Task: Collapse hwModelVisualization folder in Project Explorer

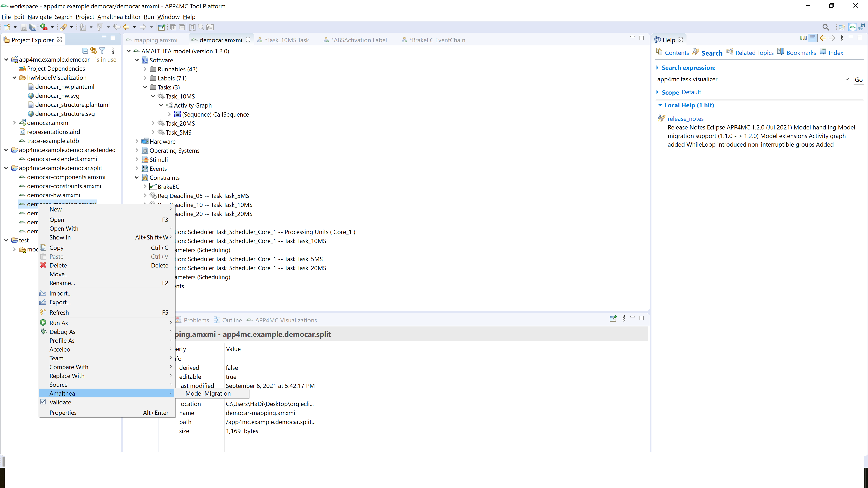Action: point(14,77)
